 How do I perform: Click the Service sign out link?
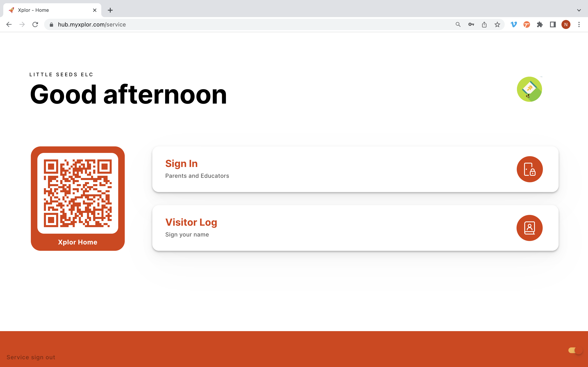[31, 357]
